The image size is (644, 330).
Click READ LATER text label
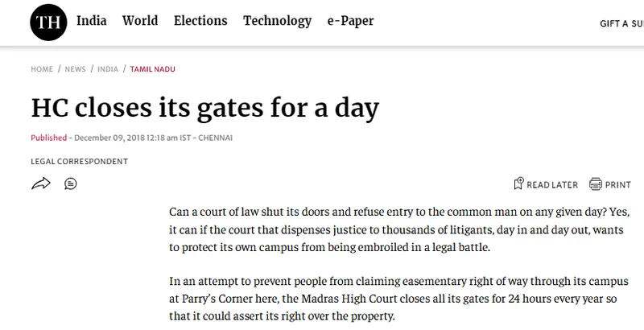552,184
